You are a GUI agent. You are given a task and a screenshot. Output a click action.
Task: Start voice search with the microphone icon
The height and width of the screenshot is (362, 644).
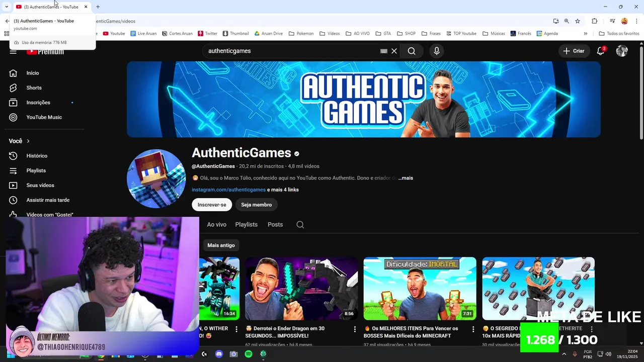437,51
